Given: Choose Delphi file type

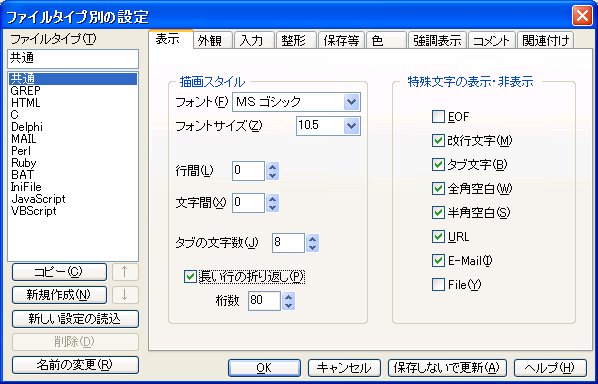Looking at the screenshot, I should 73,127.
